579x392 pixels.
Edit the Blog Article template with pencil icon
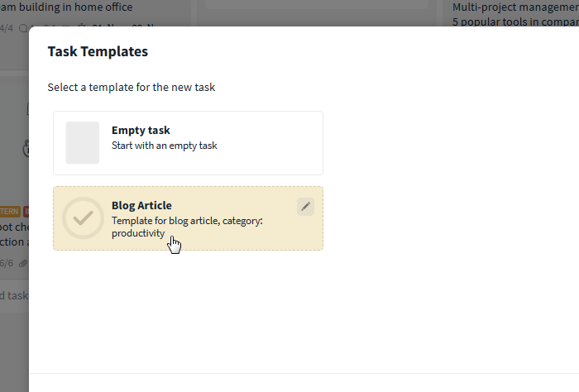tap(305, 207)
